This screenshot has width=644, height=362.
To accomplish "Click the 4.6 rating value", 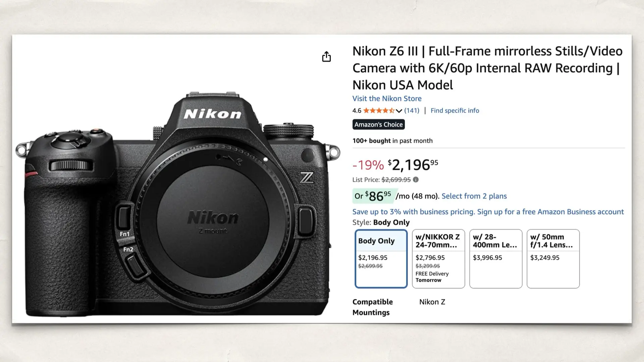I will click(356, 110).
